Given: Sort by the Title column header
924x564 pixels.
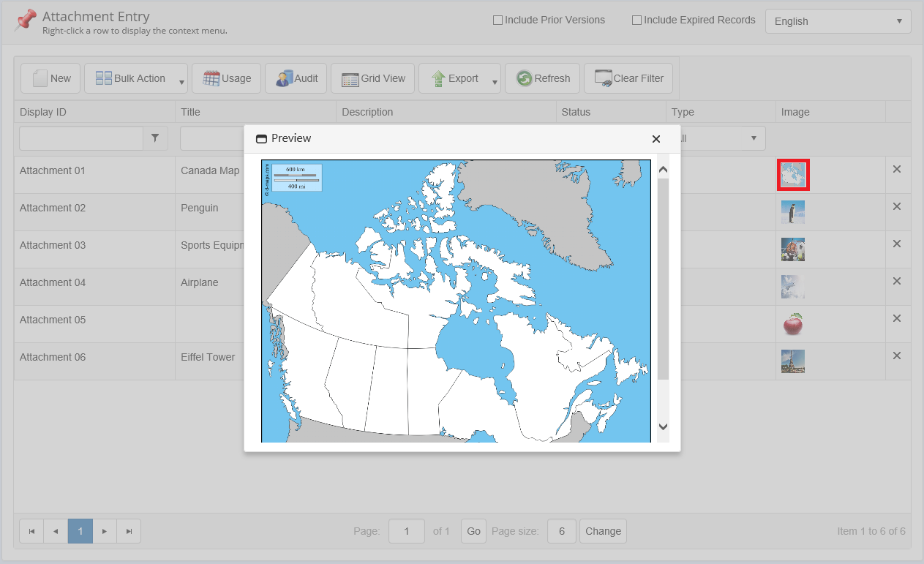Looking at the screenshot, I should pos(191,112).
